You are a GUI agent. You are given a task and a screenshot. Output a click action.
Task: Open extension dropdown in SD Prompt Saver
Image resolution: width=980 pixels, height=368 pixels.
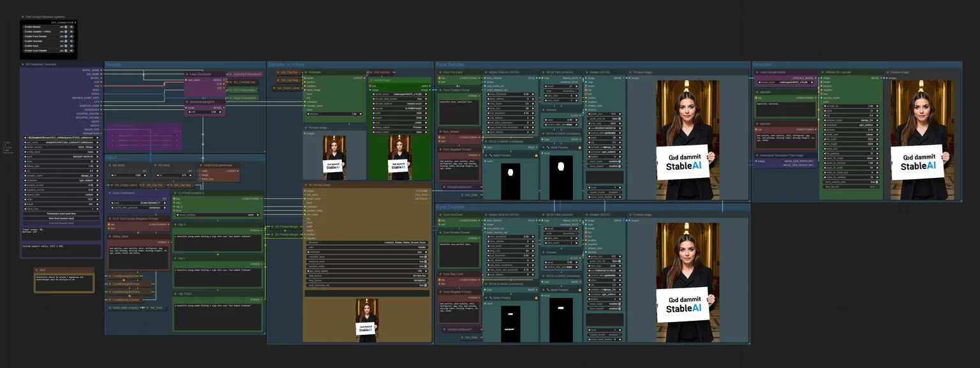[367, 252]
